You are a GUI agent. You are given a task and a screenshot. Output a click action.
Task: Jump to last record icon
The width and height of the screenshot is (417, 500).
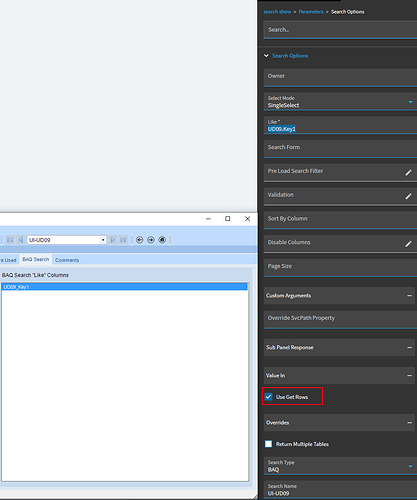[x=123, y=240]
